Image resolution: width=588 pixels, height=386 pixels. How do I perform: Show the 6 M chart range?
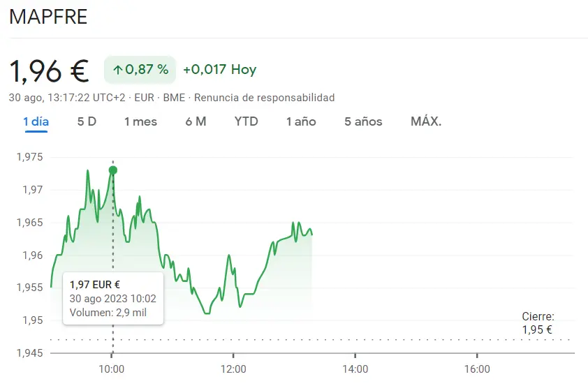(196, 121)
